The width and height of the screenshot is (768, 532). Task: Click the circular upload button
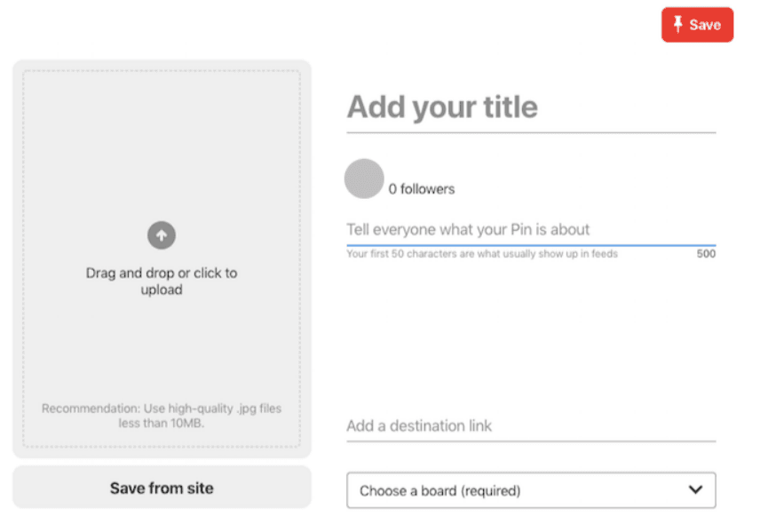click(161, 235)
